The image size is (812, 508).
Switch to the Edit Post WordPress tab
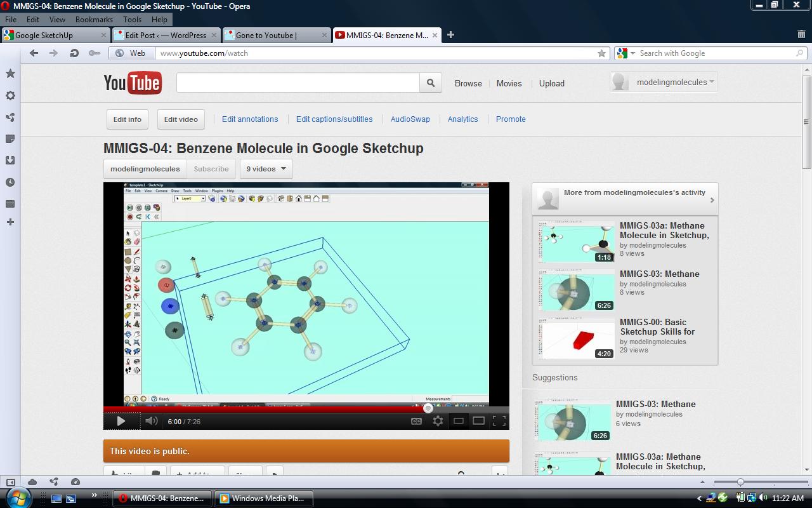(x=165, y=35)
